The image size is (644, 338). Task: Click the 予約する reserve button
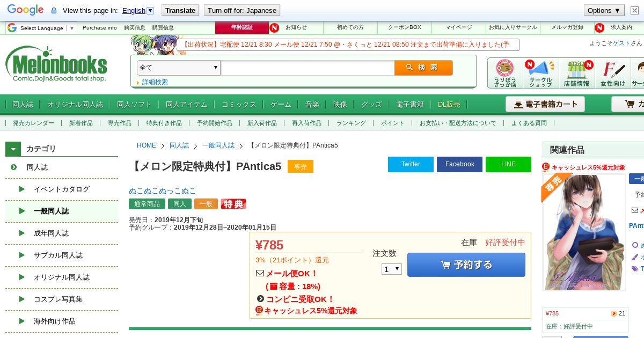(466, 264)
